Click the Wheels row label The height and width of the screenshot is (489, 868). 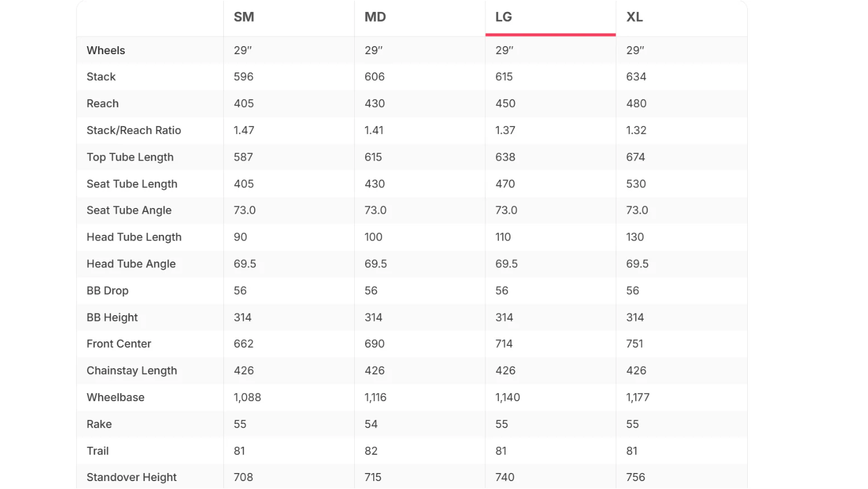point(106,50)
